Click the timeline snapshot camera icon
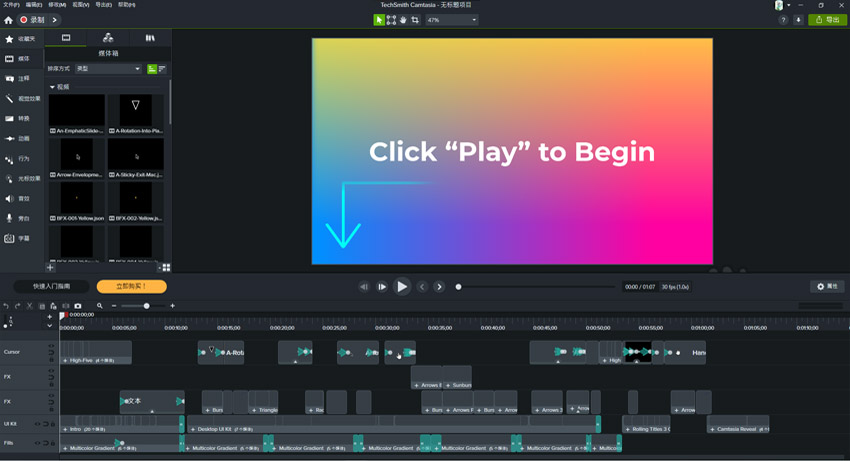The image size is (850, 461). pyautogui.click(x=78, y=306)
